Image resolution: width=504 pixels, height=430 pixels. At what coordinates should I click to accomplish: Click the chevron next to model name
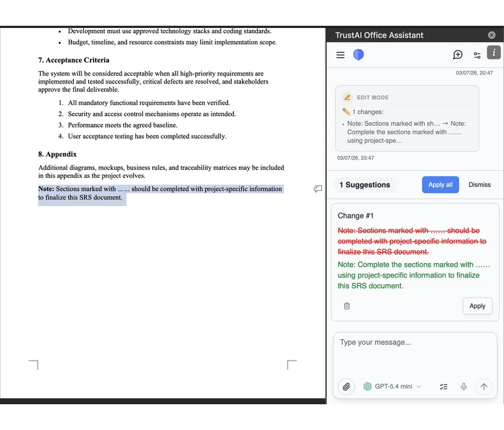pos(418,386)
